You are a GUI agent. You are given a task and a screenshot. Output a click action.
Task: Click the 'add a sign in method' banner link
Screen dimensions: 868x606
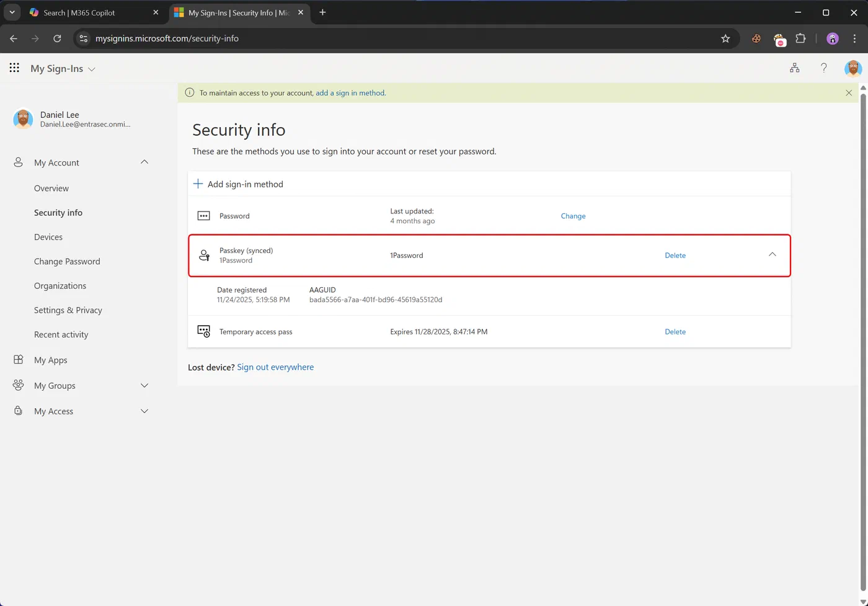pos(350,93)
